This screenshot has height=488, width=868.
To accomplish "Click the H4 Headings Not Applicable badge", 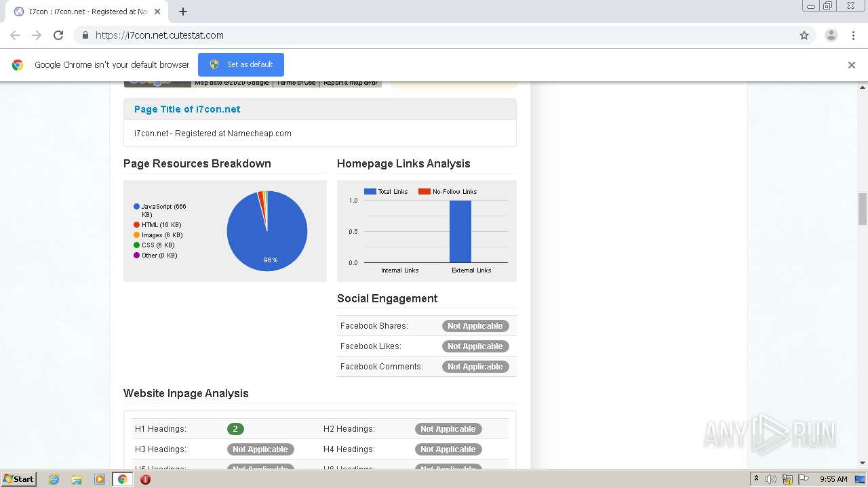I will pos(448,449).
